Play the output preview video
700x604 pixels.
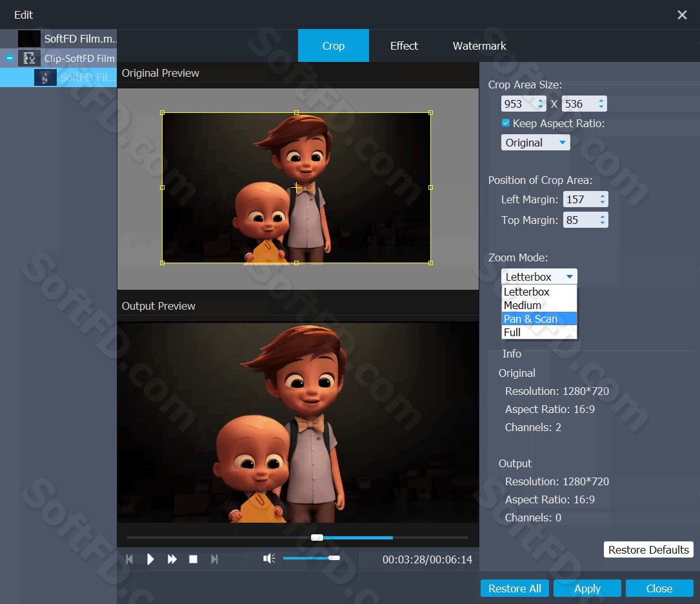pyautogui.click(x=150, y=559)
